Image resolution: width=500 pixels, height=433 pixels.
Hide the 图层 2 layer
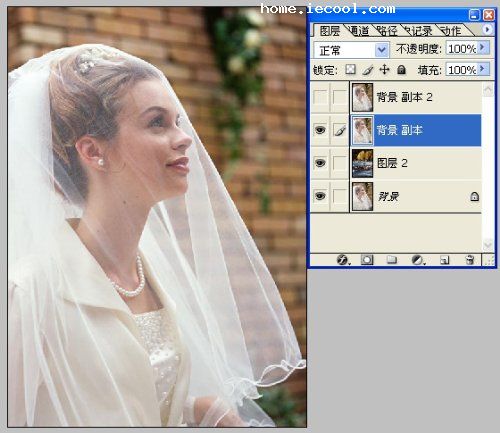pyautogui.click(x=320, y=163)
